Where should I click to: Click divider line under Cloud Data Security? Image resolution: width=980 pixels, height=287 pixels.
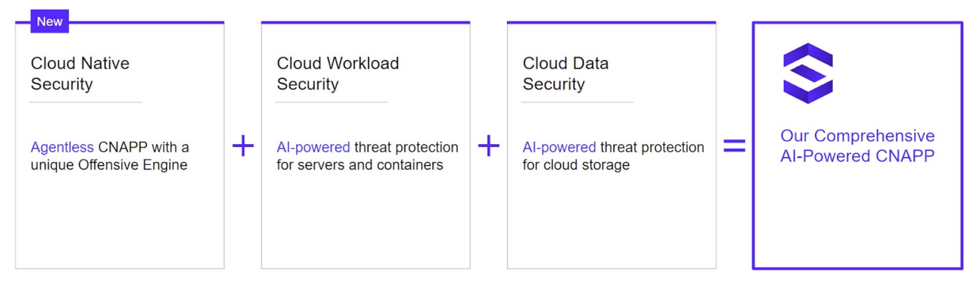click(x=578, y=102)
